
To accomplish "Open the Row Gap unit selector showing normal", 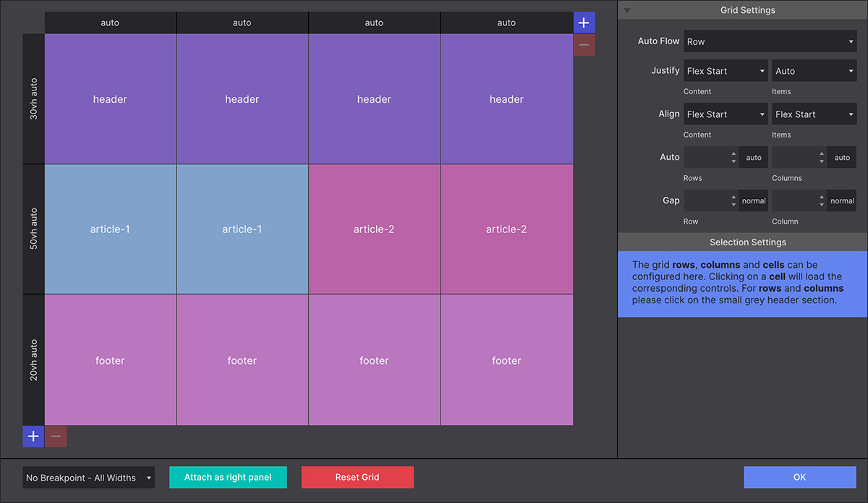I will coord(754,200).
